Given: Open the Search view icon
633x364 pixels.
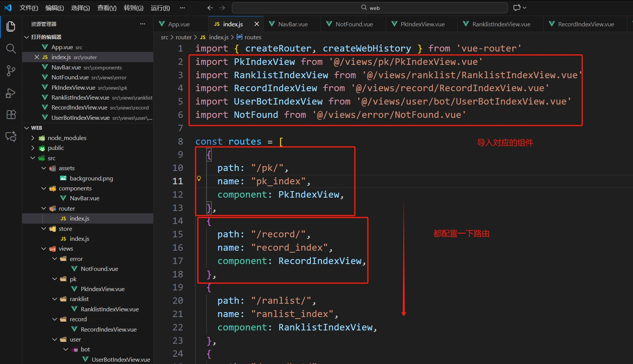Looking at the screenshot, I should 11,48.
